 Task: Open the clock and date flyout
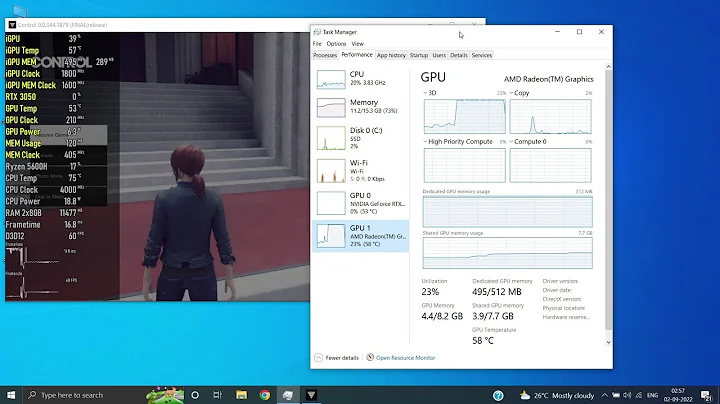pyautogui.click(x=678, y=395)
